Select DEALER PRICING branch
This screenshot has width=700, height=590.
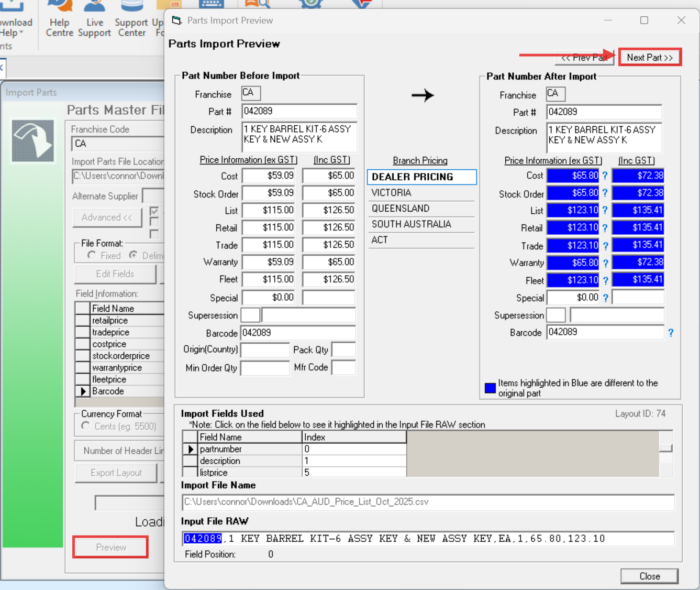pyautogui.click(x=422, y=177)
